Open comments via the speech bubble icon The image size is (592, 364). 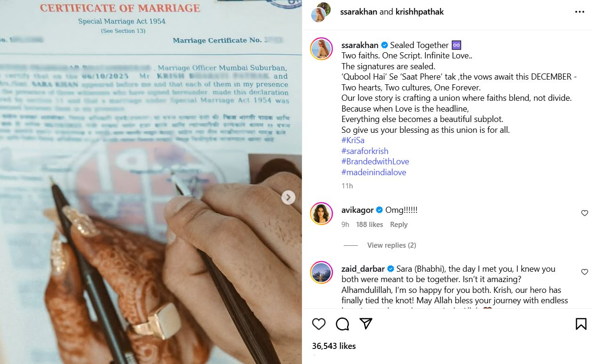[x=342, y=324]
